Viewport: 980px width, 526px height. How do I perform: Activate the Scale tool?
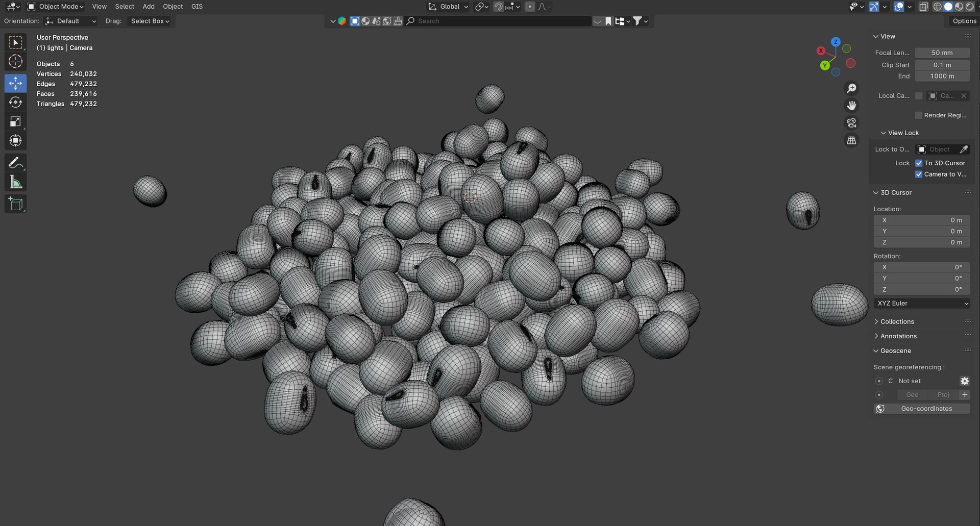click(x=15, y=121)
